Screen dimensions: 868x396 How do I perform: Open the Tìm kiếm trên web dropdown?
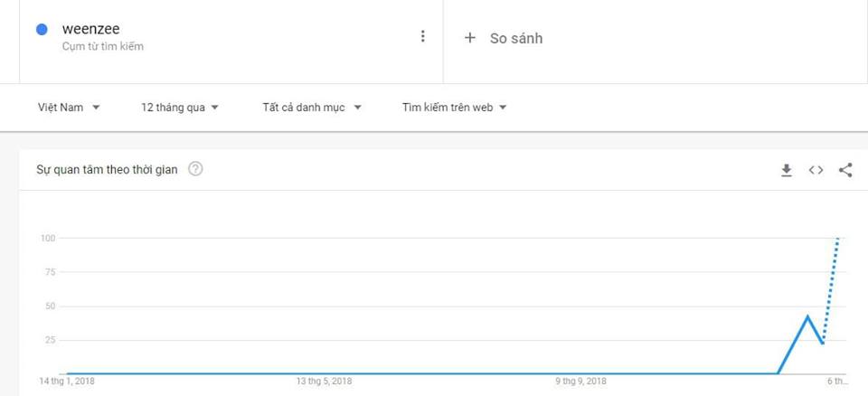pos(454,108)
